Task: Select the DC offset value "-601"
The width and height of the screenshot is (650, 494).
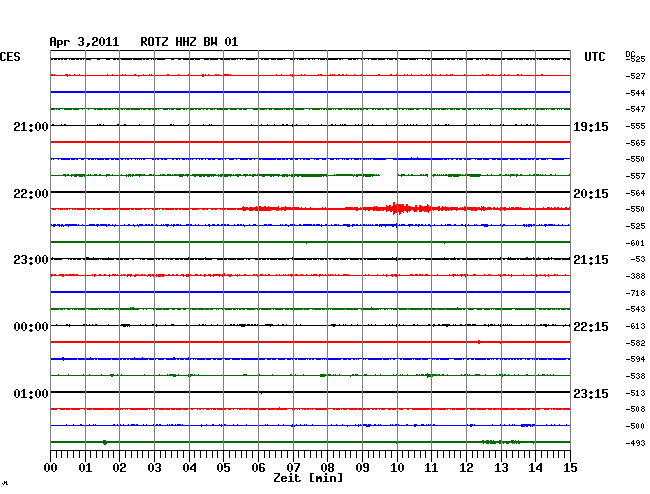Action: (635, 243)
